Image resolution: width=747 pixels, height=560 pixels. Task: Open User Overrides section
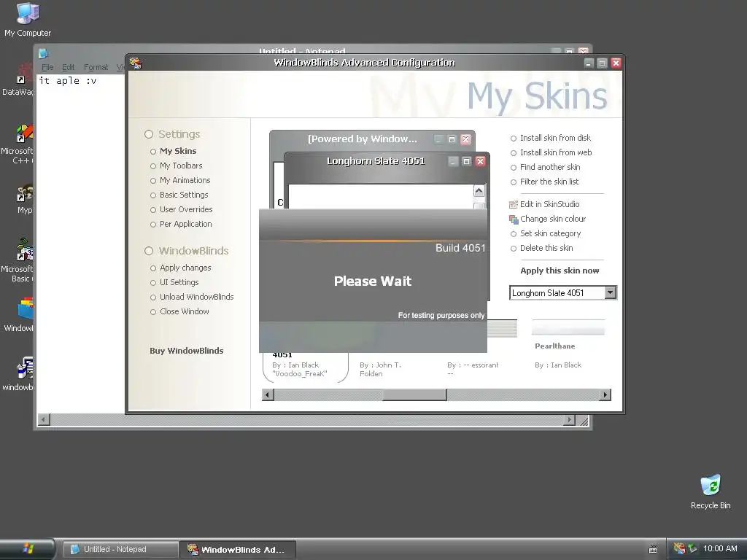coord(186,209)
